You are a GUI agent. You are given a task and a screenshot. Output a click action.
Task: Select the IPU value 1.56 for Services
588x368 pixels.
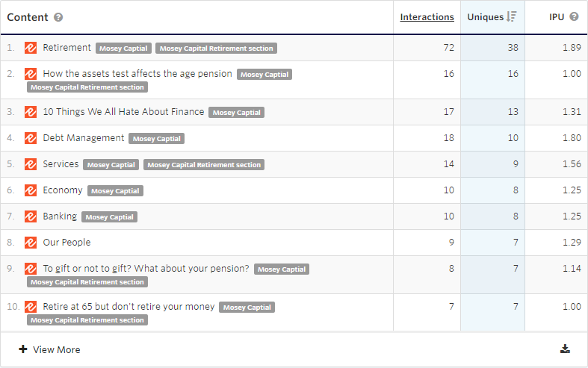click(572, 164)
